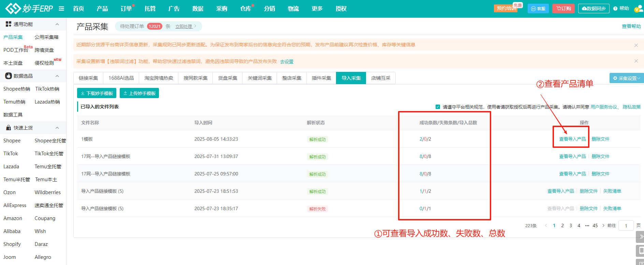Click the 解析失败 status tag
The width and height of the screenshot is (644, 265).
pyautogui.click(x=318, y=209)
